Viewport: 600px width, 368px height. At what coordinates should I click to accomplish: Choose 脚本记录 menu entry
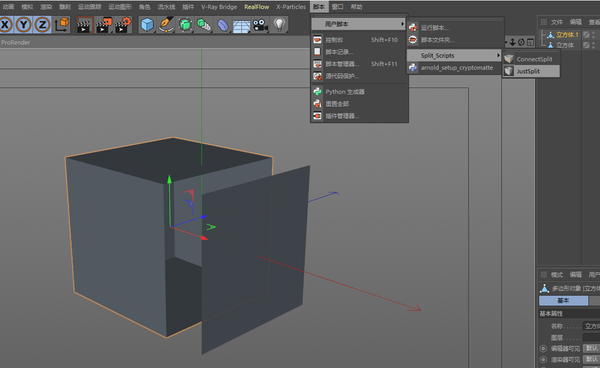click(359, 52)
